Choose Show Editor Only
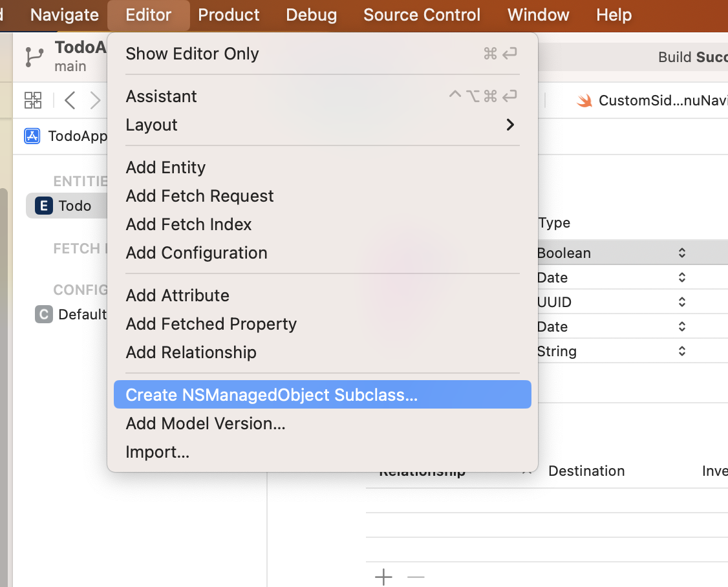Screen dimensions: 728x587 click(x=322, y=54)
